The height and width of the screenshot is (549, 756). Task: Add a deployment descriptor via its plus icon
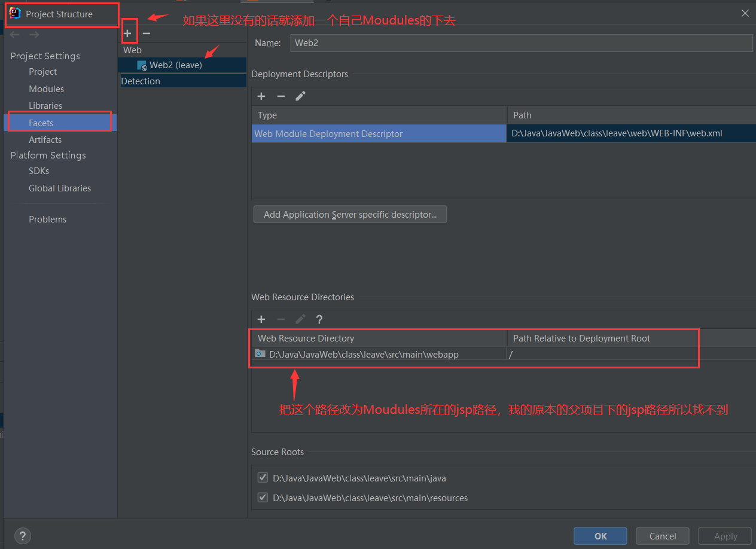(261, 96)
